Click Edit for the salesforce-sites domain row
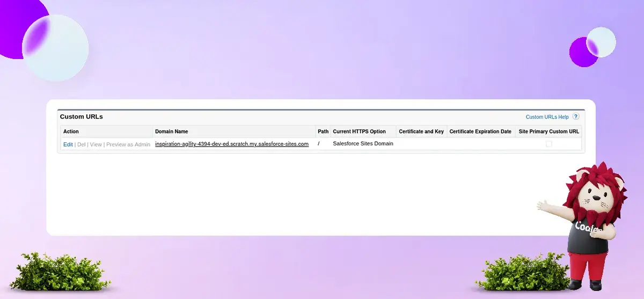Image resolution: width=644 pixels, height=299 pixels. pyautogui.click(x=68, y=144)
